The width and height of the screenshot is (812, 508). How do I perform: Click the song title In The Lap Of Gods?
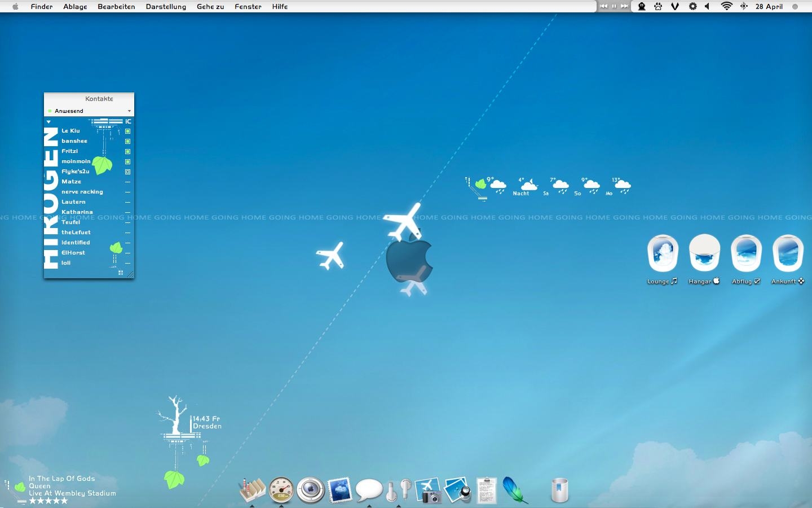(x=62, y=479)
